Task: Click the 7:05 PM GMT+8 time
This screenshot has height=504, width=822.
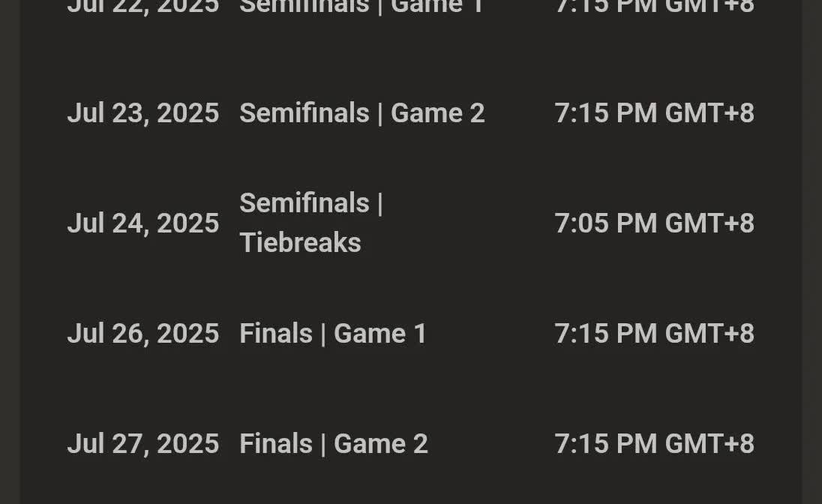Action: pos(654,223)
